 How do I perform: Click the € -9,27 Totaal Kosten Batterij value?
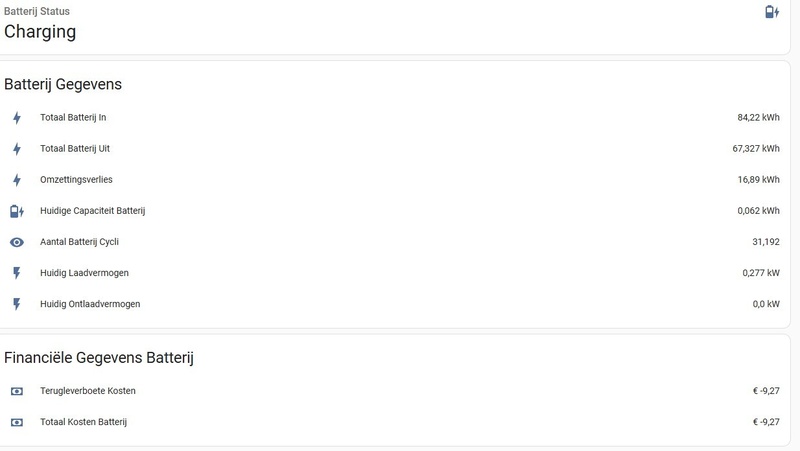(x=766, y=422)
